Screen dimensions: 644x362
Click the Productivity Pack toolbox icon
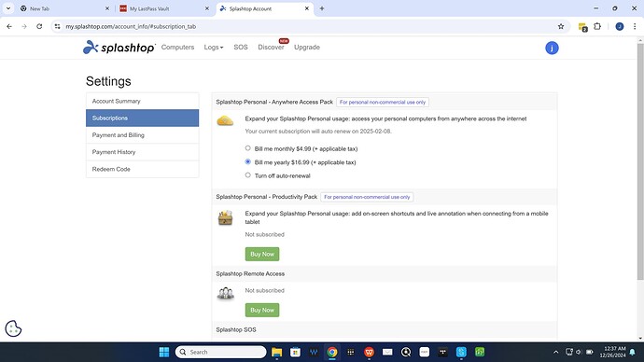(226, 217)
